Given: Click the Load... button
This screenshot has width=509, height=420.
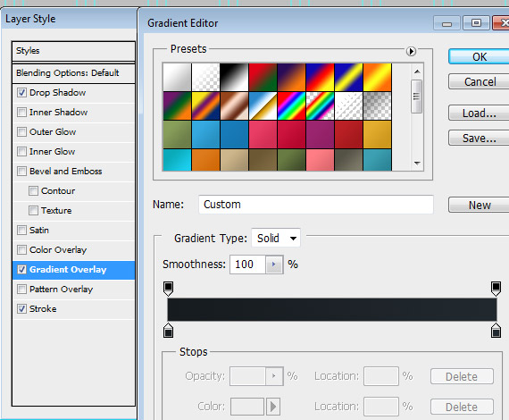Looking at the screenshot, I should pyautogui.click(x=480, y=113).
